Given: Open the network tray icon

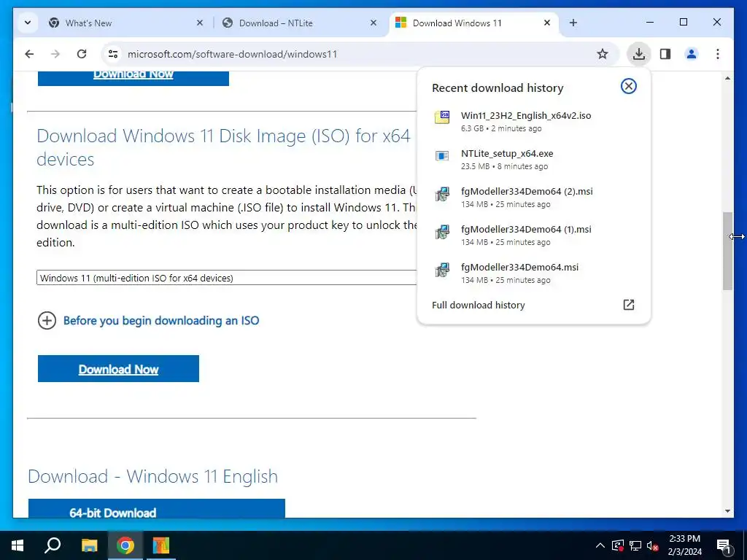Looking at the screenshot, I should pyautogui.click(x=635, y=545).
